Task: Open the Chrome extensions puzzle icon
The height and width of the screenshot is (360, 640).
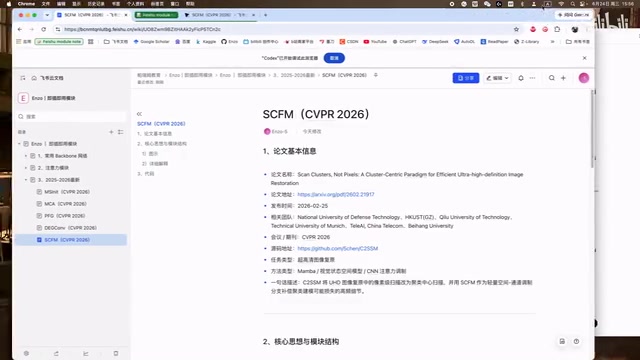Action: tap(557, 29)
